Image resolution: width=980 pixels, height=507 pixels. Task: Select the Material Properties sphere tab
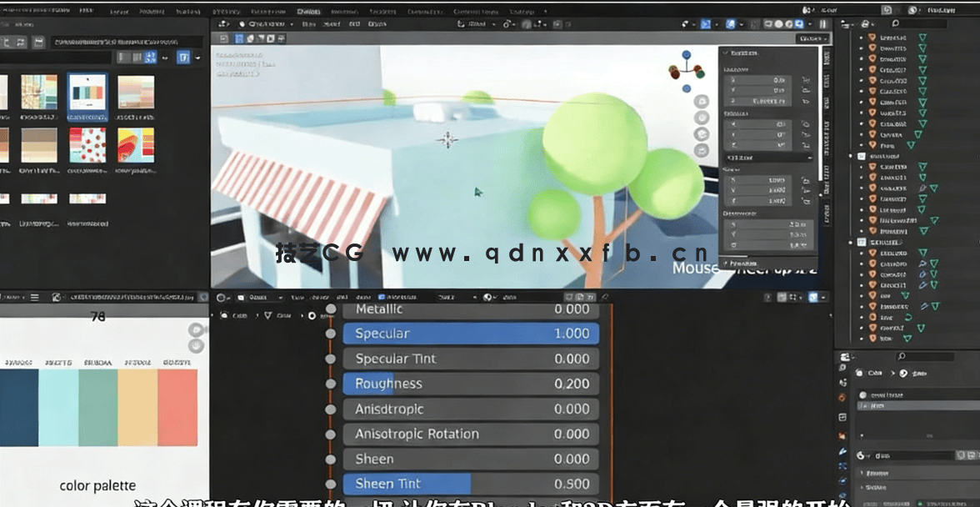tap(842, 495)
